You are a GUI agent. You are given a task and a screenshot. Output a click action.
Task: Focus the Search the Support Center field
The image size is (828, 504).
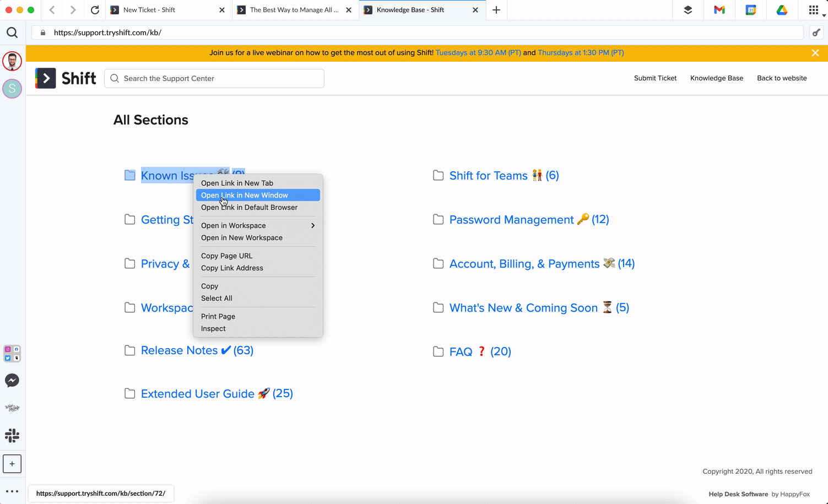214,78
